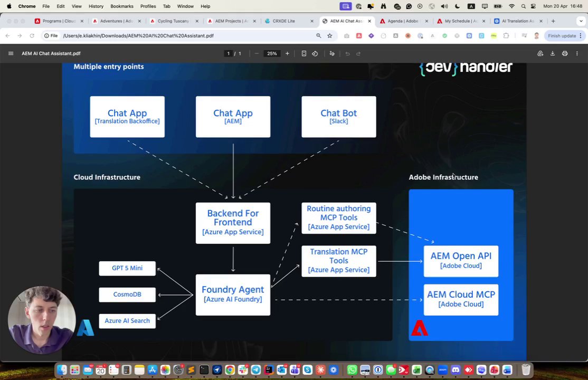Open the Apple menu
The width and height of the screenshot is (588, 380).
pos(9,6)
